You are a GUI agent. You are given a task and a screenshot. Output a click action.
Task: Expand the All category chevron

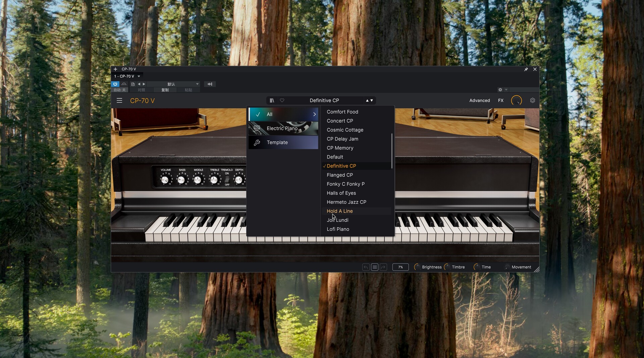tap(314, 114)
